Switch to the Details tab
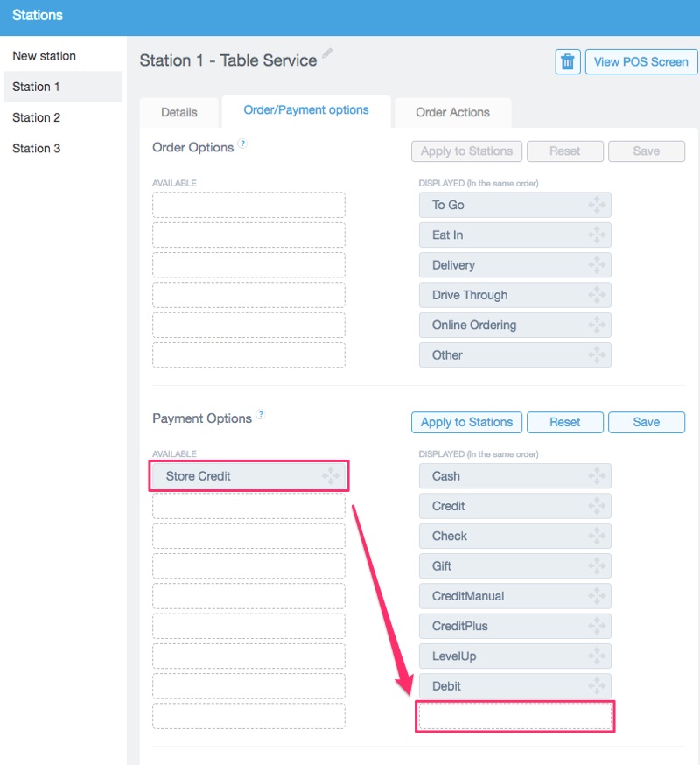Viewport: 700px width, 765px height. pos(178,112)
